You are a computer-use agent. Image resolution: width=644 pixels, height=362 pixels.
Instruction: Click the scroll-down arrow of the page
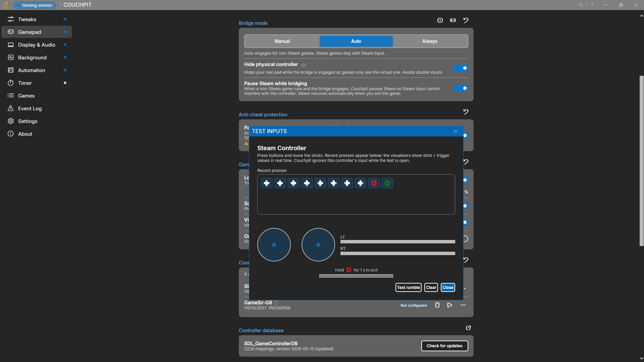[x=642, y=359]
